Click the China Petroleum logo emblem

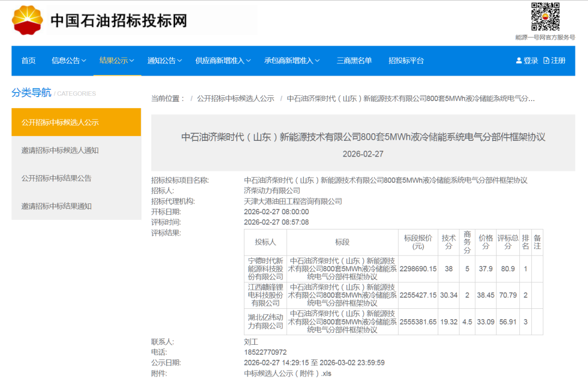tap(27, 20)
